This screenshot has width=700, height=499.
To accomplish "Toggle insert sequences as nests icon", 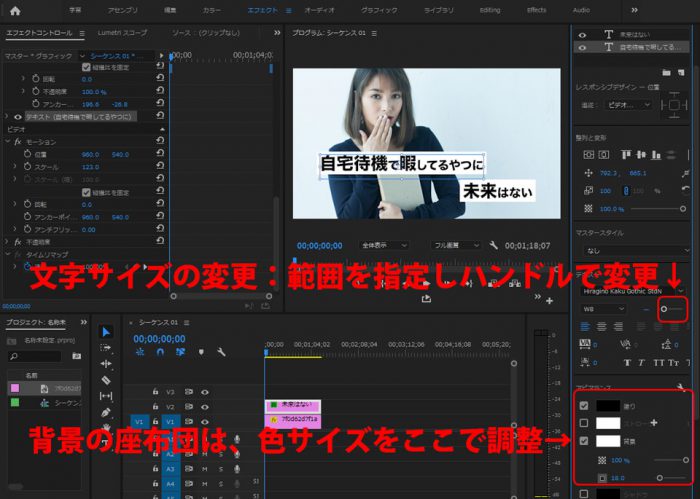I will click(x=140, y=352).
